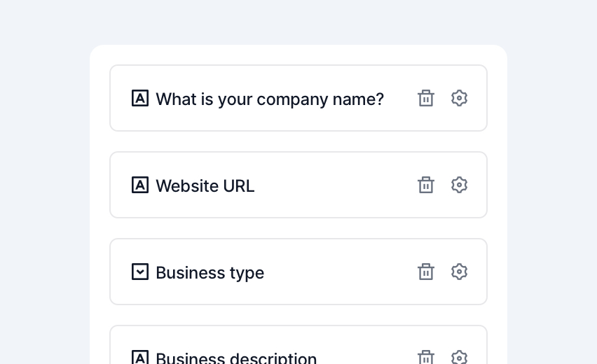The height and width of the screenshot is (364, 597).
Task: Click text-type icon beside Business description
Action: click(x=140, y=357)
